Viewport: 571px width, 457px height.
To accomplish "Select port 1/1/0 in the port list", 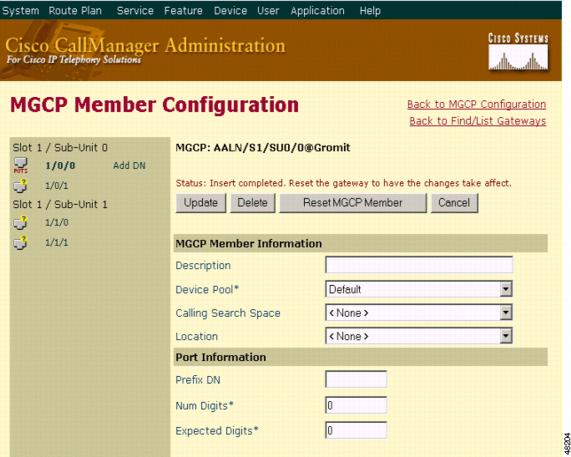I will click(56, 222).
